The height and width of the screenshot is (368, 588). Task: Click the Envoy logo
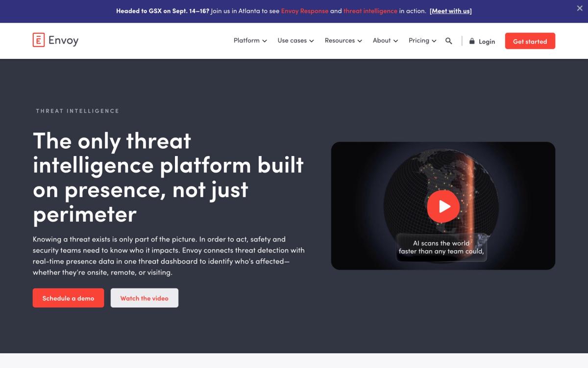tap(55, 40)
